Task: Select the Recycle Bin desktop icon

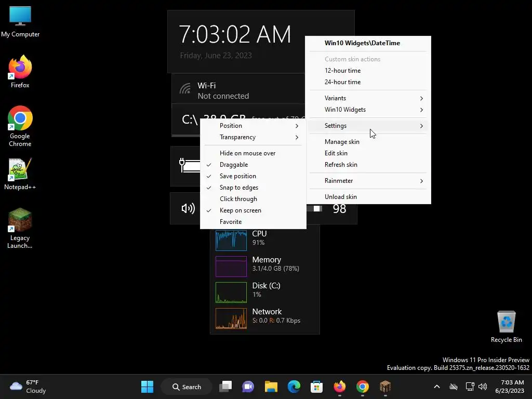Action: (x=506, y=326)
